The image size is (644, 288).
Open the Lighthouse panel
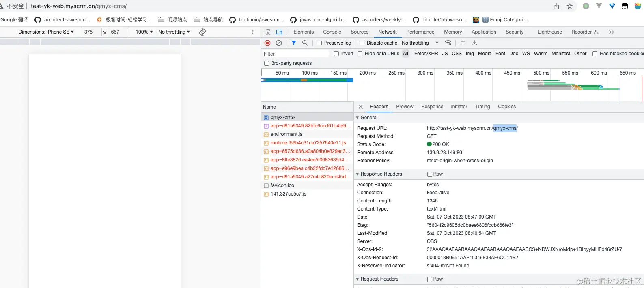pyautogui.click(x=550, y=32)
